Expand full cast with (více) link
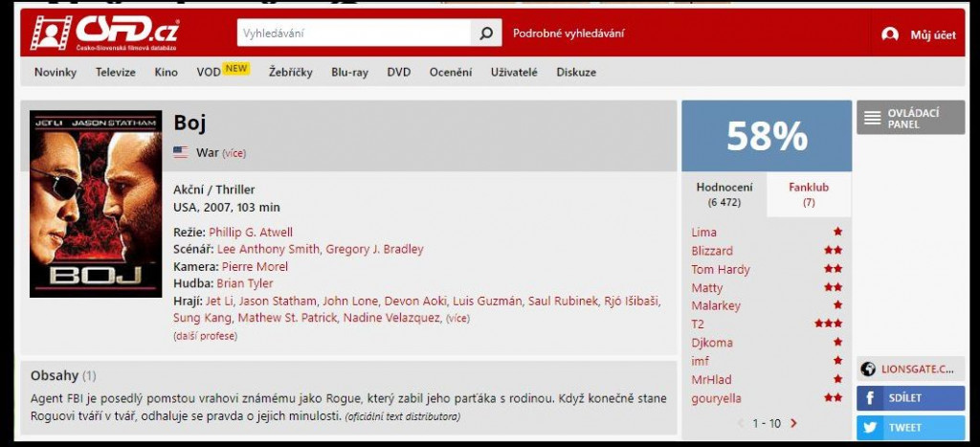The image size is (980, 447). (457, 318)
